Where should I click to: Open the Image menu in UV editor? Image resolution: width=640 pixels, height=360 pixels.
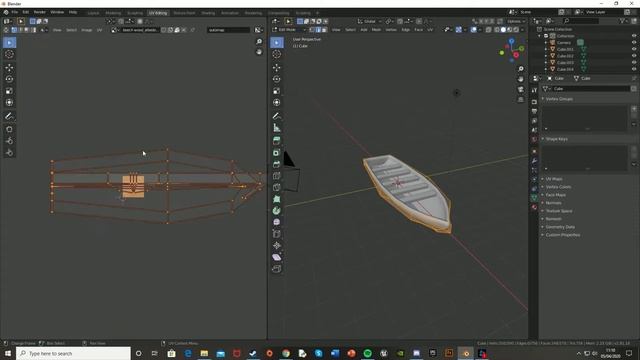(87, 30)
